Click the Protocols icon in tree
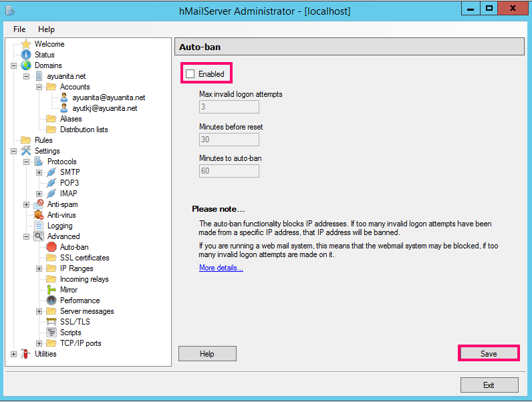Screen dimensions: 532x402 [39, 162]
